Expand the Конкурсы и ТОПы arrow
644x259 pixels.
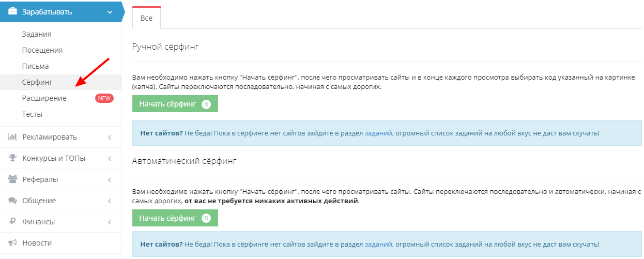[x=110, y=158]
